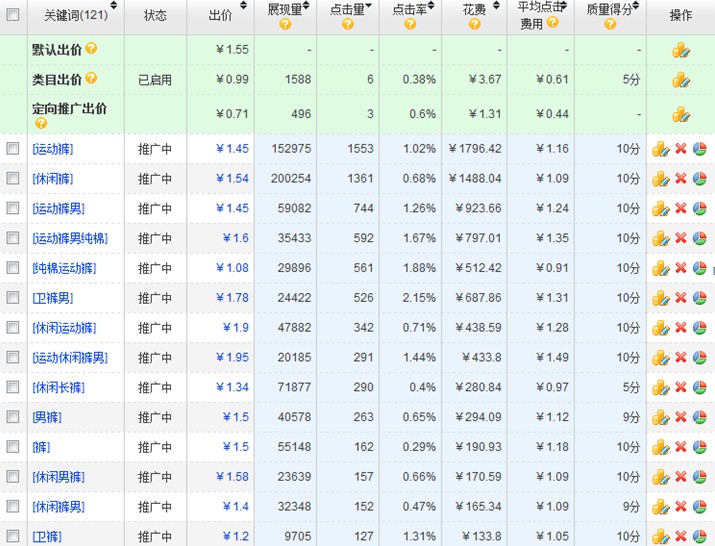The width and height of the screenshot is (715, 546).
Task: Delete keyword 休闲运动裤 with red X
Action: [681, 328]
